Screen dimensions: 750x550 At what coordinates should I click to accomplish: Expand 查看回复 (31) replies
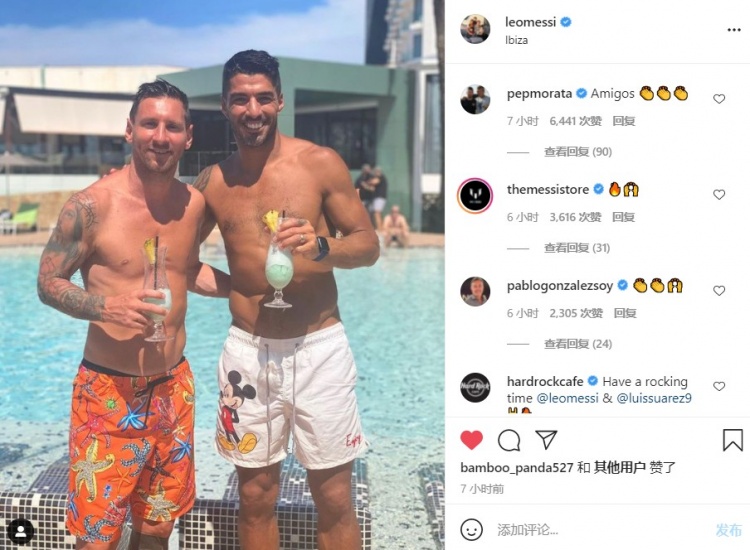click(x=577, y=248)
